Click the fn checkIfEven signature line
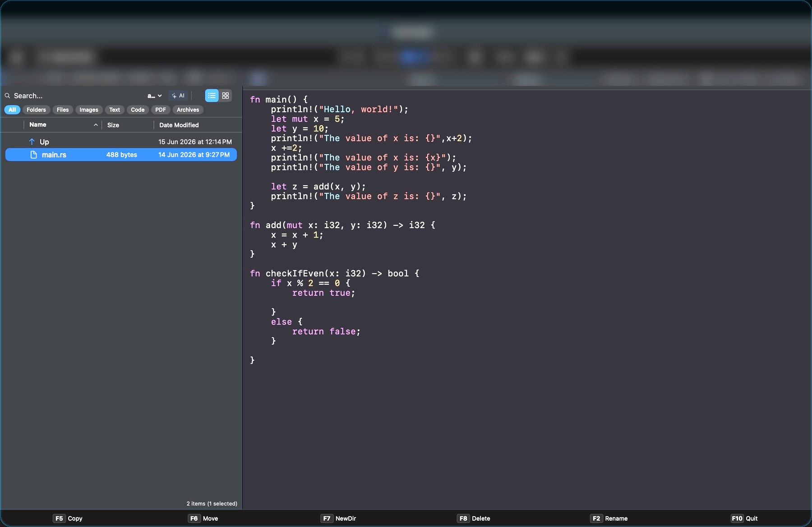 click(x=334, y=273)
